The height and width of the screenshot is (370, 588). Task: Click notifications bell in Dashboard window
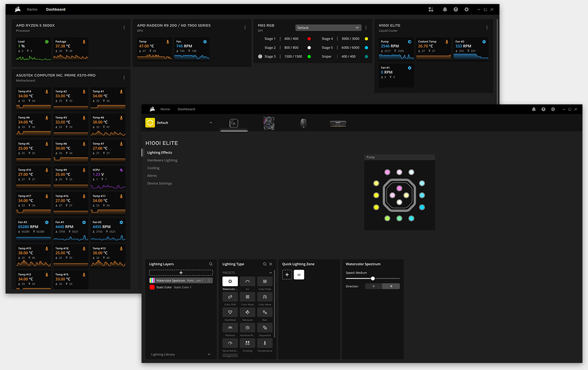tap(445, 9)
